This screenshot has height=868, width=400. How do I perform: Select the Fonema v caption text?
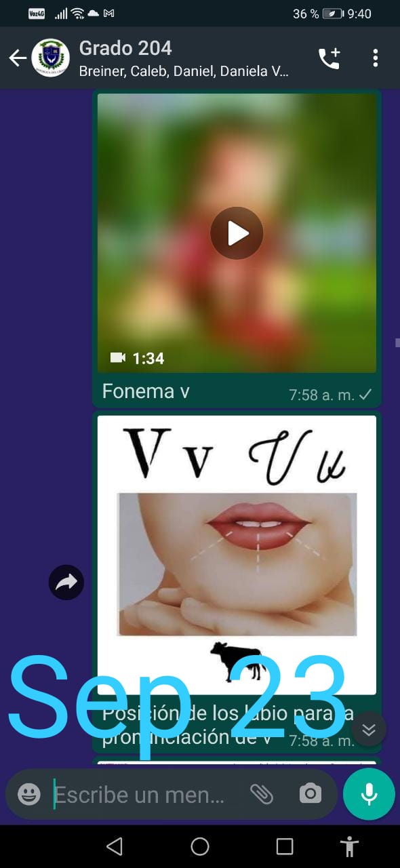(146, 391)
